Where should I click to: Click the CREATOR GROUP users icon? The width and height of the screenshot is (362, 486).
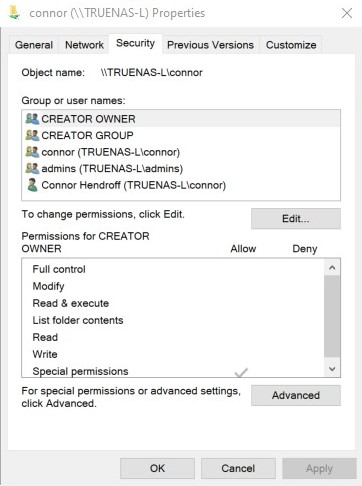(32, 135)
